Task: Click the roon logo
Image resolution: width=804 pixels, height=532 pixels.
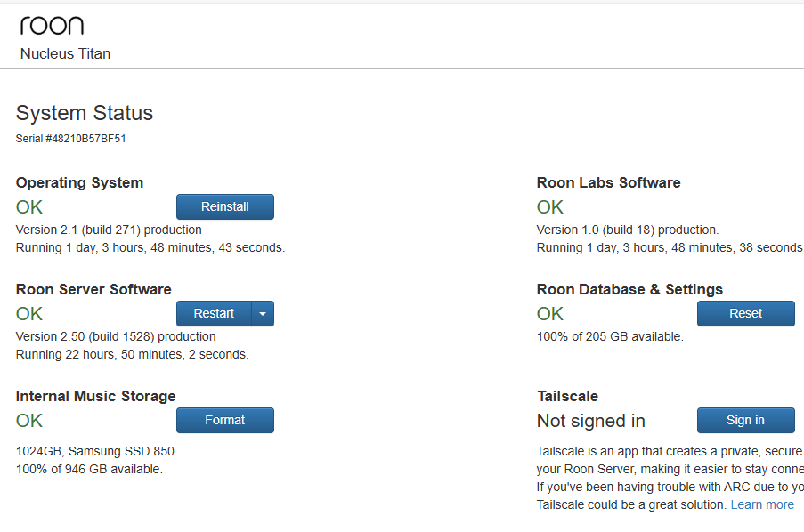Action: [52, 26]
